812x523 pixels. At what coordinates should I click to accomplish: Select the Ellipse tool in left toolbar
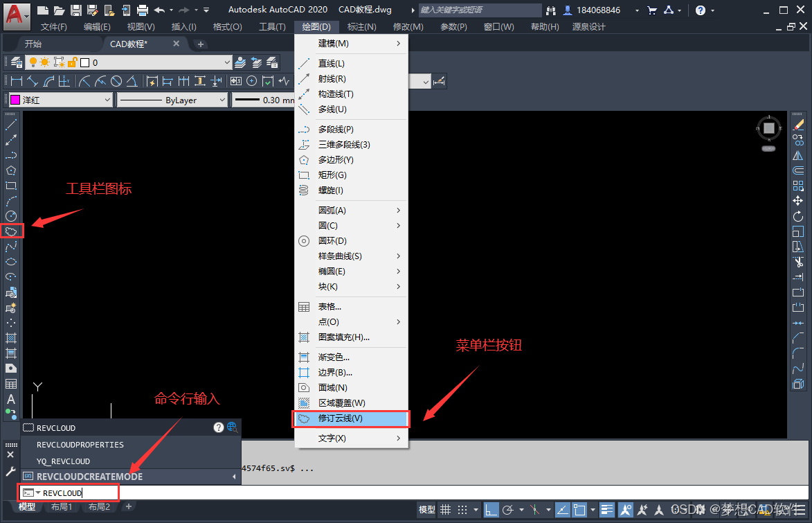[11, 262]
